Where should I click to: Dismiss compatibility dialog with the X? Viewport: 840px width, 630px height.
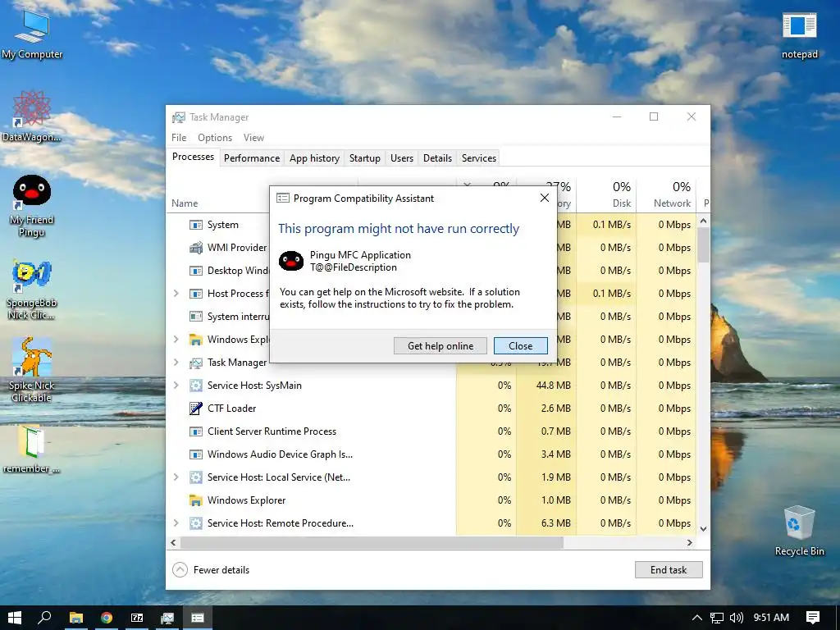545,199
